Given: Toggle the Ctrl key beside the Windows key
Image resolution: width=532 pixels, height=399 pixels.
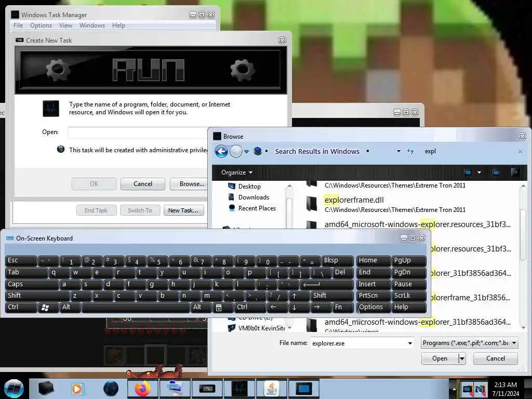Looking at the screenshot, I should [21, 308].
